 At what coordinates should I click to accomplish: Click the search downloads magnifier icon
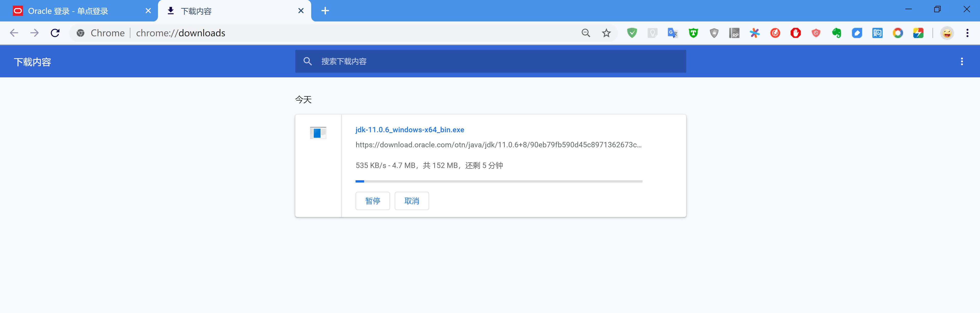tap(308, 61)
